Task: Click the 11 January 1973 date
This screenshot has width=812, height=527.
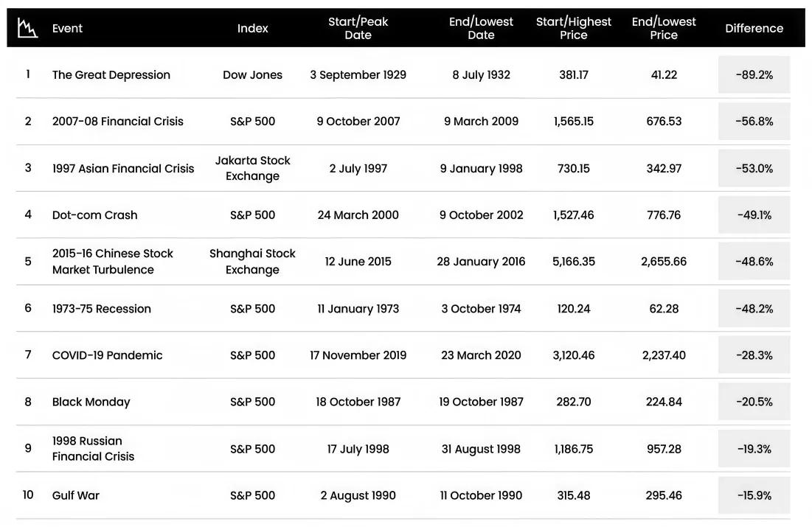Action: [358, 309]
